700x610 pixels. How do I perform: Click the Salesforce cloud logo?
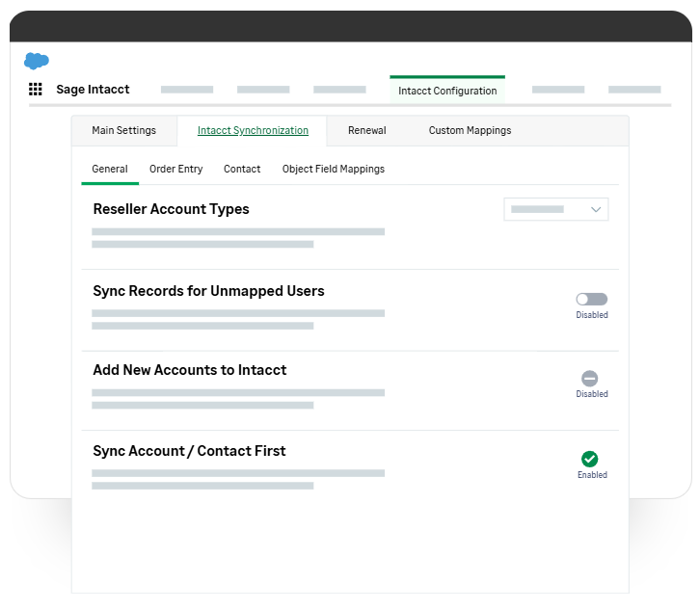(x=37, y=61)
